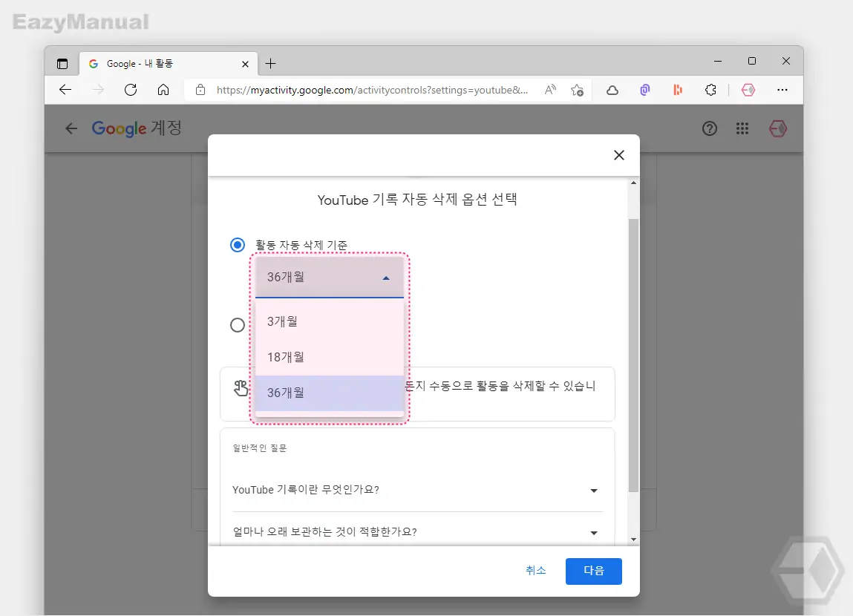Go back from Google 계정 page
This screenshot has height=616, width=853.
point(71,128)
